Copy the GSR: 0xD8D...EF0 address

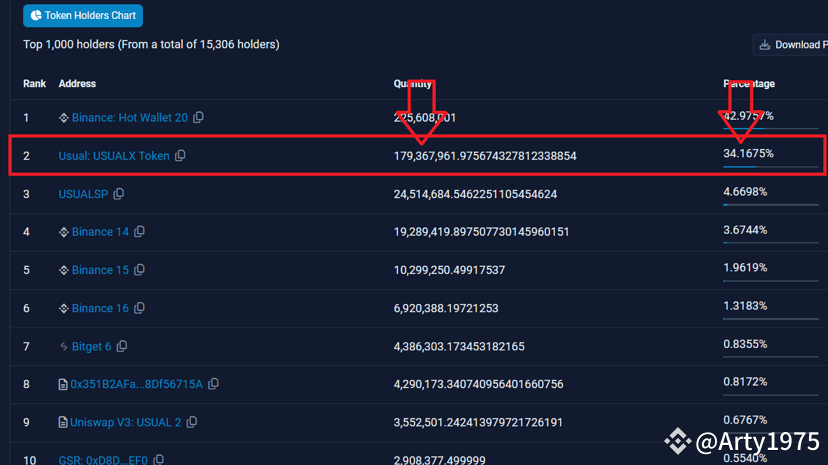(158, 460)
